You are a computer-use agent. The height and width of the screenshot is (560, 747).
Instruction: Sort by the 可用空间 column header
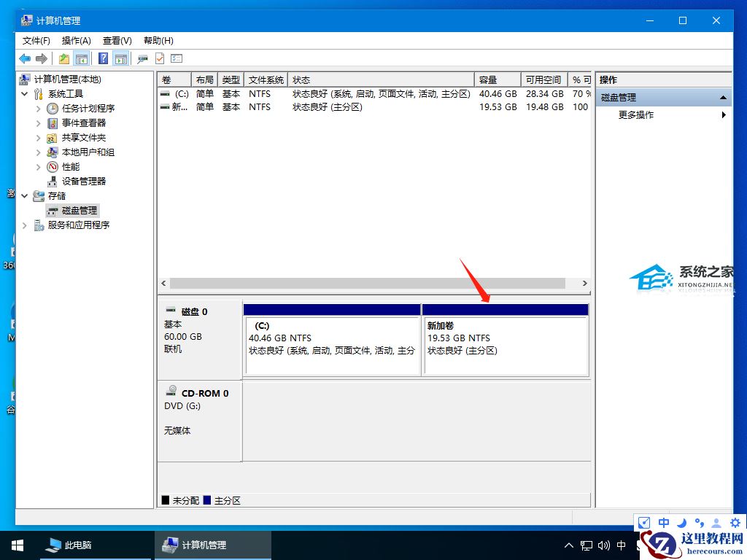point(544,79)
